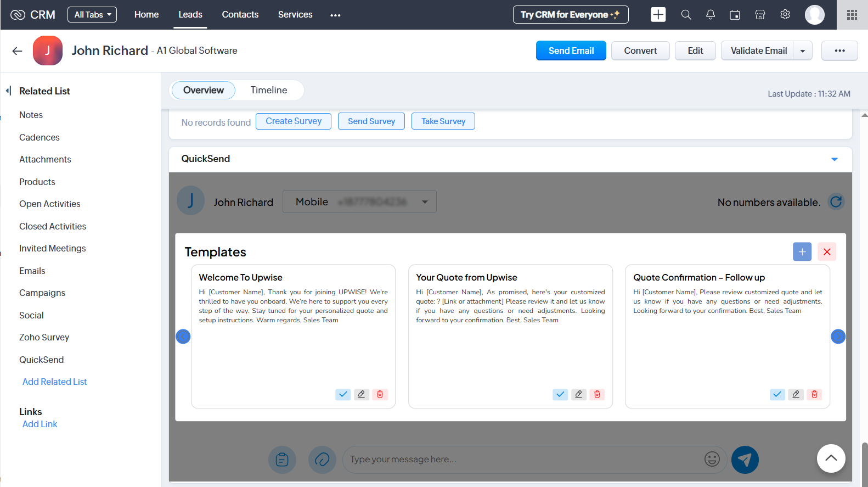This screenshot has height=487, width=868.
Task: Click the Send Survey button
Action: pos(371,121)
